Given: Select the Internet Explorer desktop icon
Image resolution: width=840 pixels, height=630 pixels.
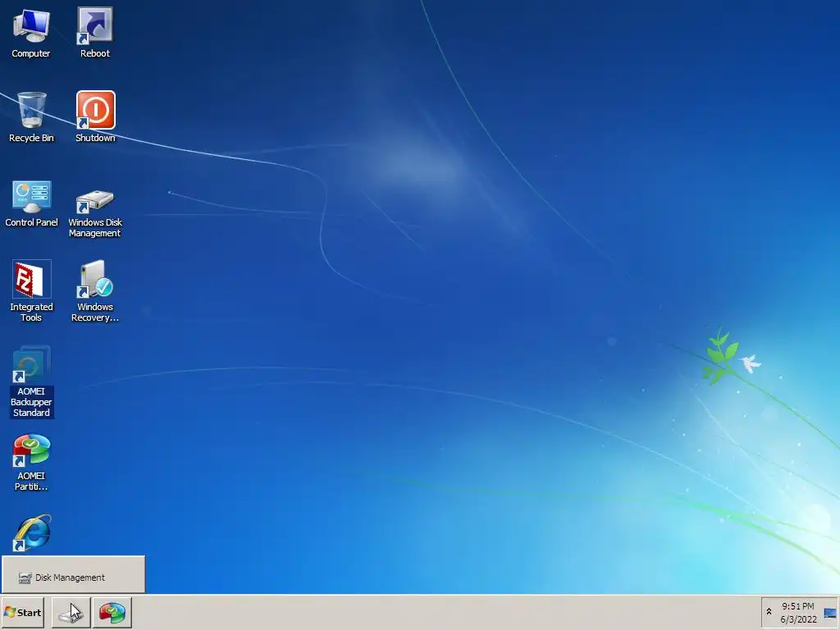Looking at the screenshot, I should point(32,533).
